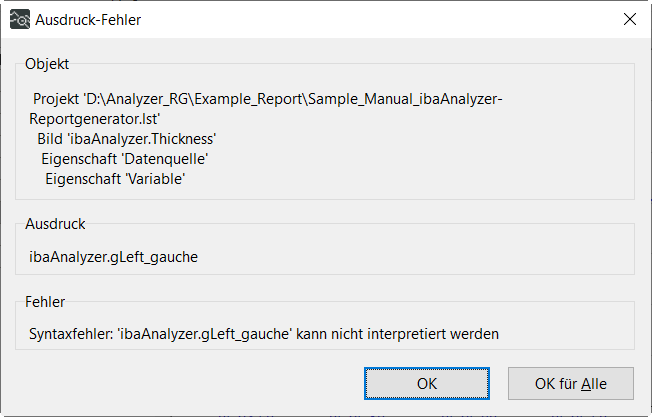Screen dimensions: 652x417
Task: Click the Syntaxfehler error message text
Action: click(264, 332)
